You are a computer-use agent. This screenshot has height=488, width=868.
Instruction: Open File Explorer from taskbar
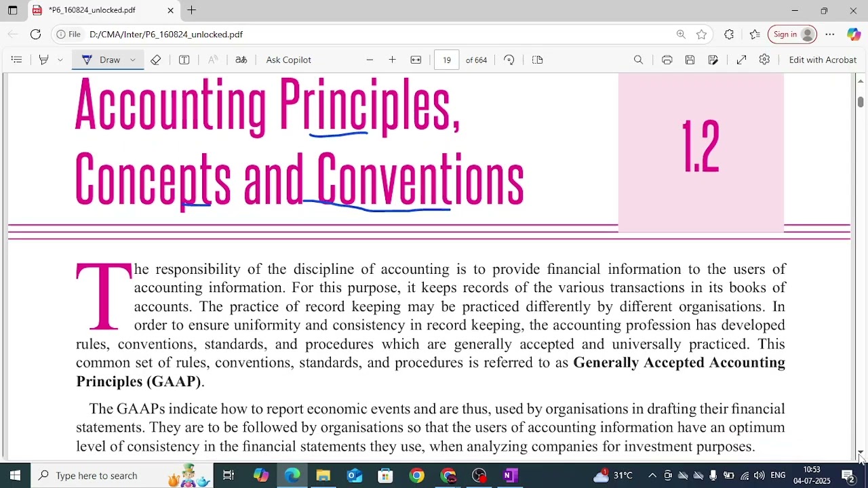coord(323,476)
